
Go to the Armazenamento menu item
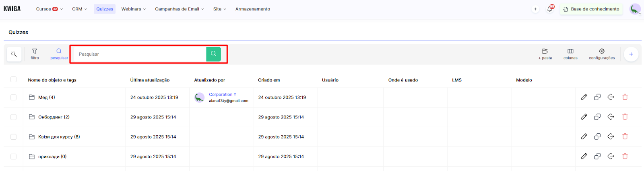click(x=253, y=9)
